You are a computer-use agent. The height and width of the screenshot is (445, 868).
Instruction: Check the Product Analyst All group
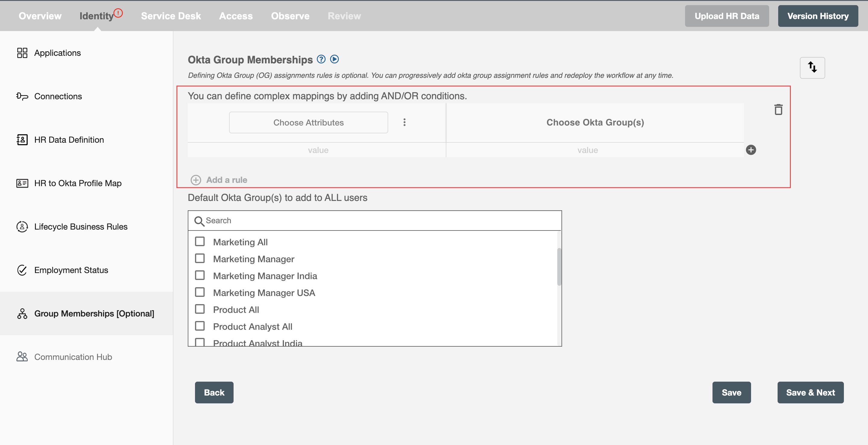coord(200,326)
